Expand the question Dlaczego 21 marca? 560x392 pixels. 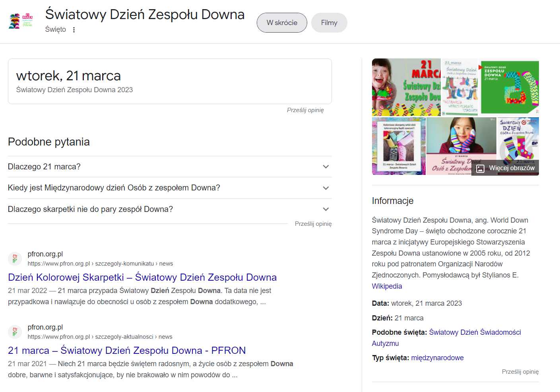[170, 167]
